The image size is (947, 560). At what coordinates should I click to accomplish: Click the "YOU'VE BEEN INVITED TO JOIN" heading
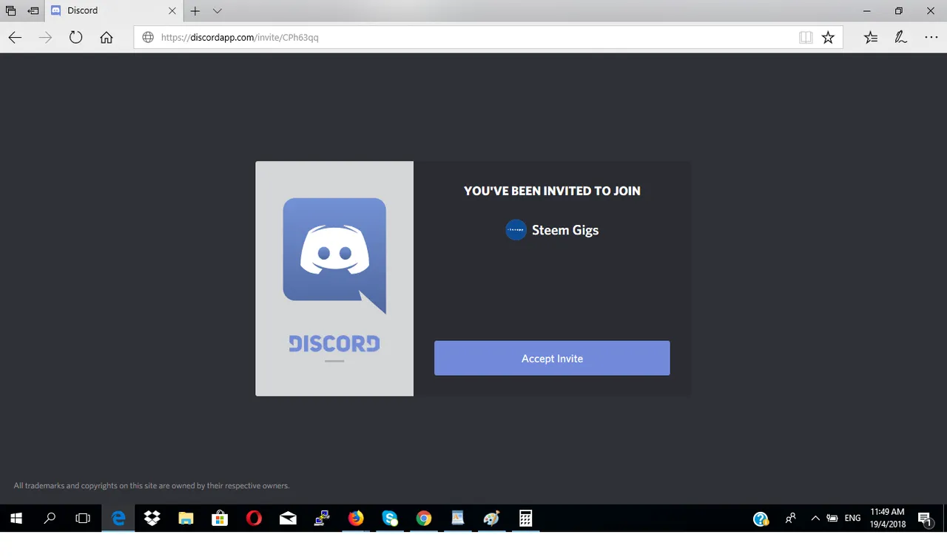(552, 191)
